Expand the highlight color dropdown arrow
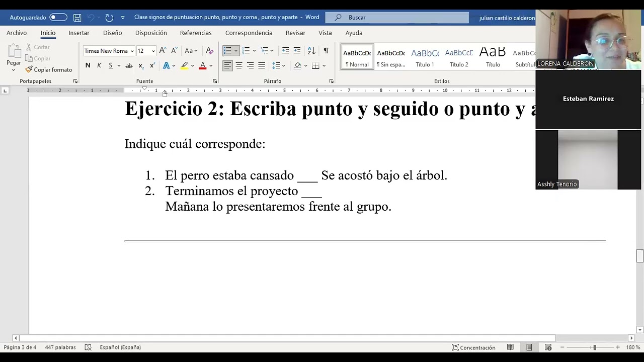Viewport: 644px width, 362px height. click(192, 66)
